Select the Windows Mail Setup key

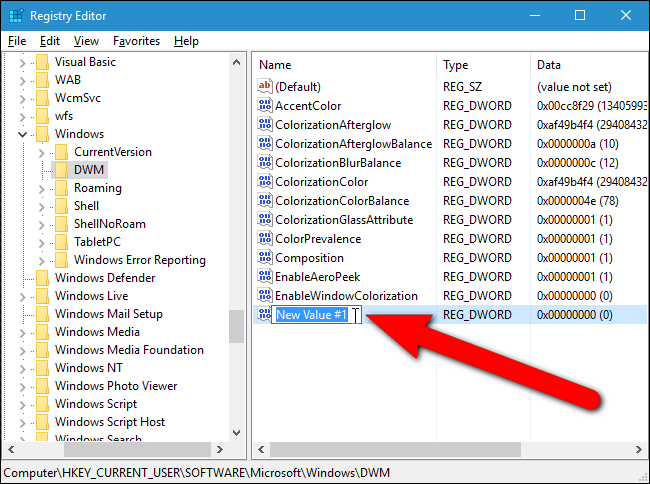109,314
